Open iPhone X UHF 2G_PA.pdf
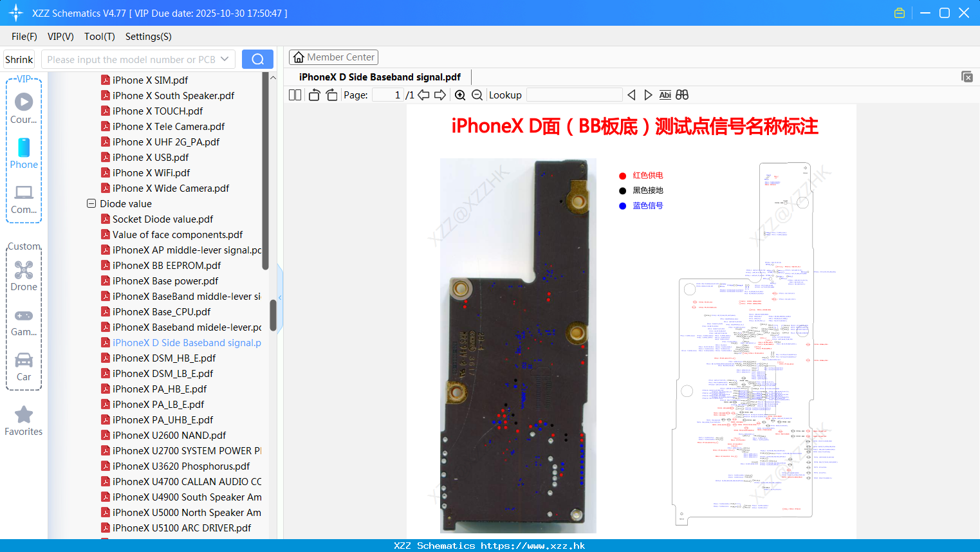 pyautogui.click(x=166, y=142)
